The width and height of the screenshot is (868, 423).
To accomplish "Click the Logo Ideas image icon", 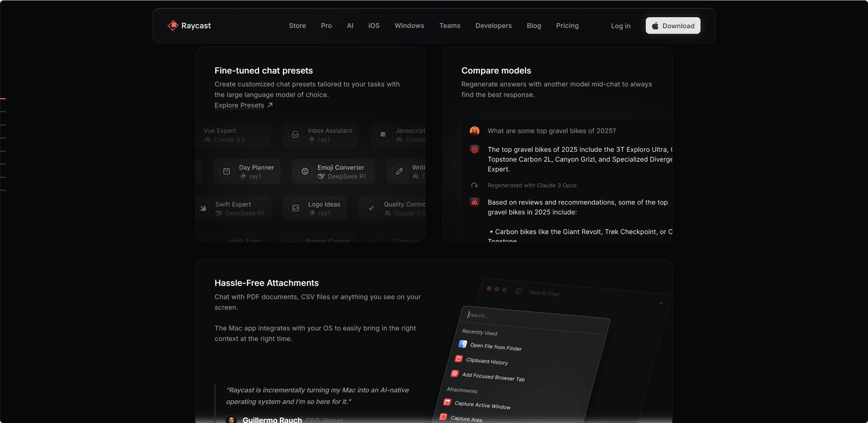I will pos(295,208).
